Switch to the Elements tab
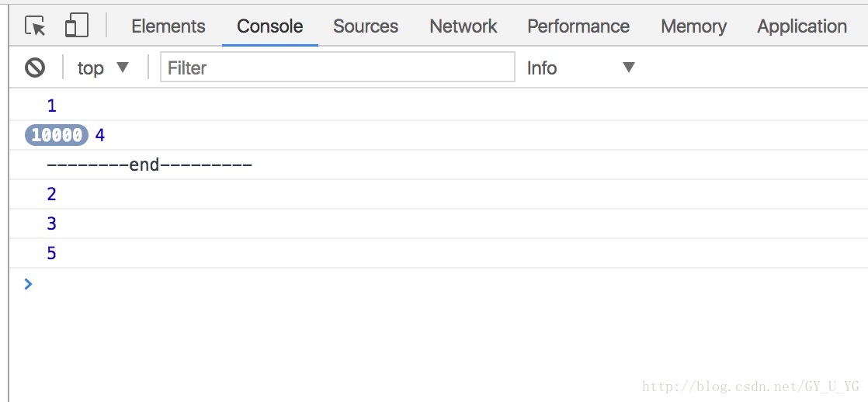 [x=168, y=26]
